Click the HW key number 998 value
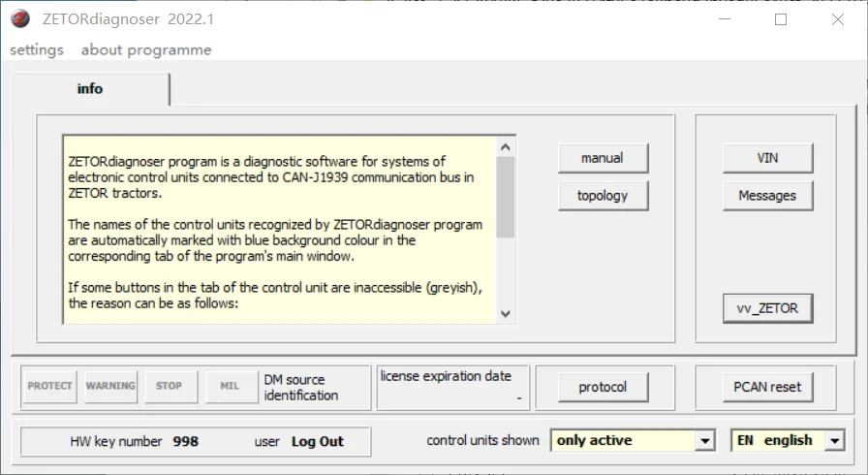This screenshot has width=868, height=475. click(185, 442)
